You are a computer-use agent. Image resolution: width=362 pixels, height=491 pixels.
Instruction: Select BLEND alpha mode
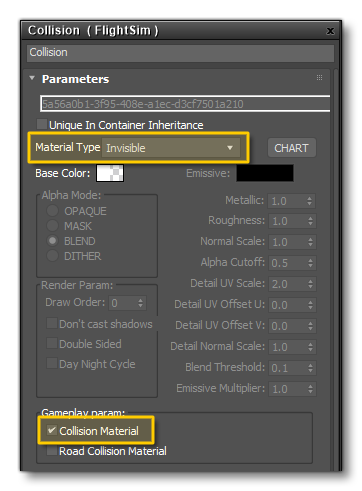(x=52, y=240)
